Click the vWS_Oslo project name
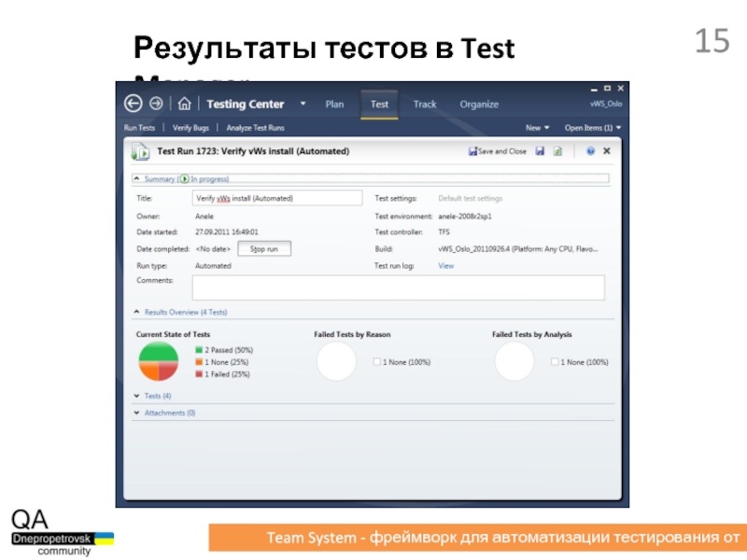 [x=606, y=104]
